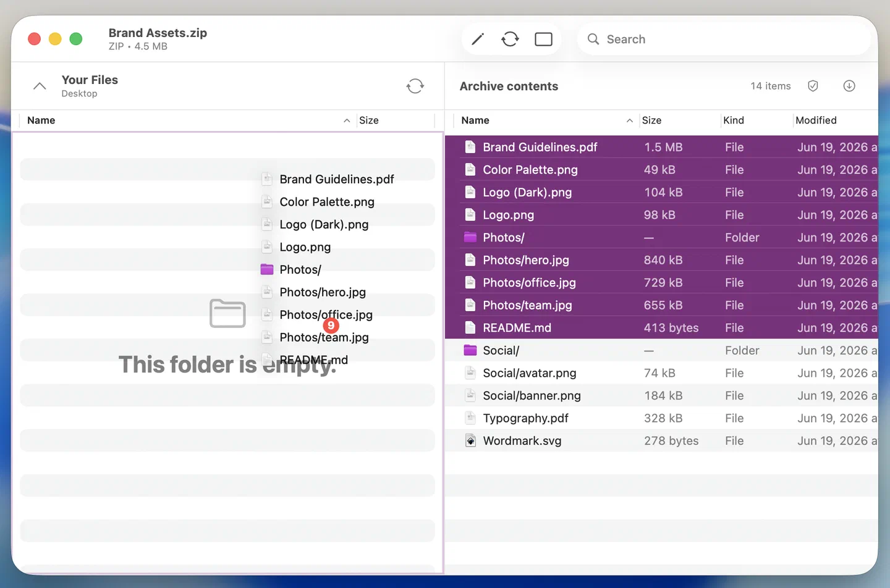
Task: Click the 413 bytes size cell
Action: coord(671,328)
